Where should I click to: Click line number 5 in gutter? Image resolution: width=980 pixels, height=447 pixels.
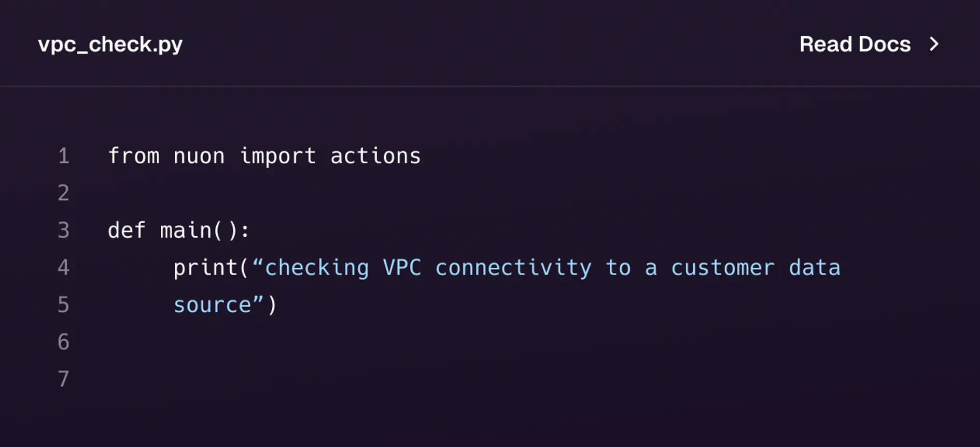pyautogui.click(x=64, y=305)
